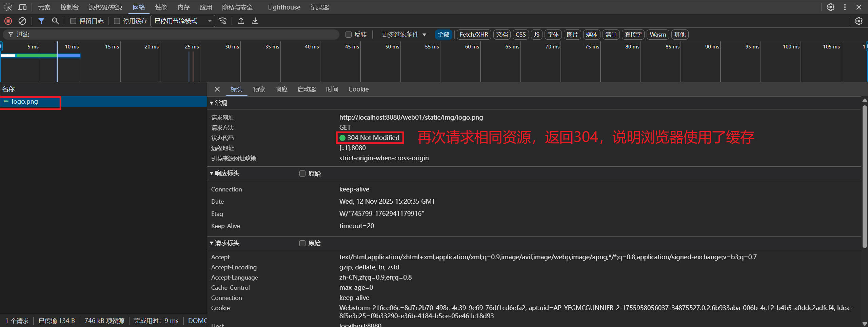Viewport: 868px width, 327px height.
Task: Click the import HAR file upload icon
Action: (241, 21)
